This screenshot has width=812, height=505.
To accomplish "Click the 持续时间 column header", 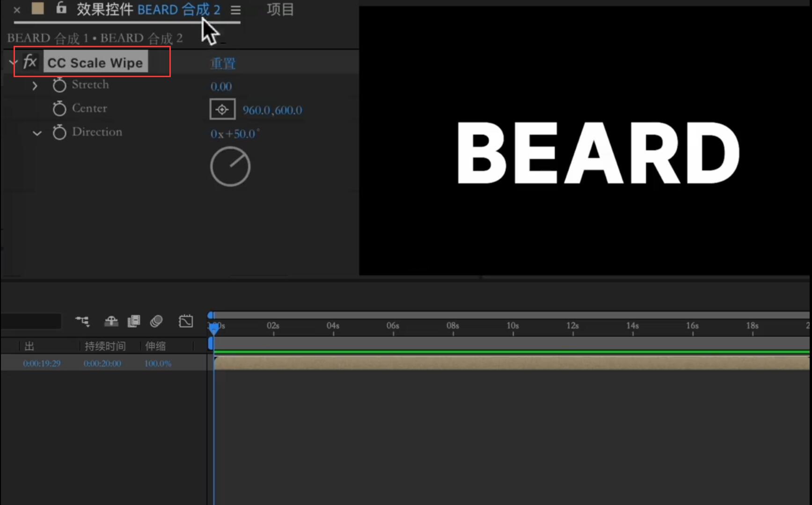I will [105, 346].
